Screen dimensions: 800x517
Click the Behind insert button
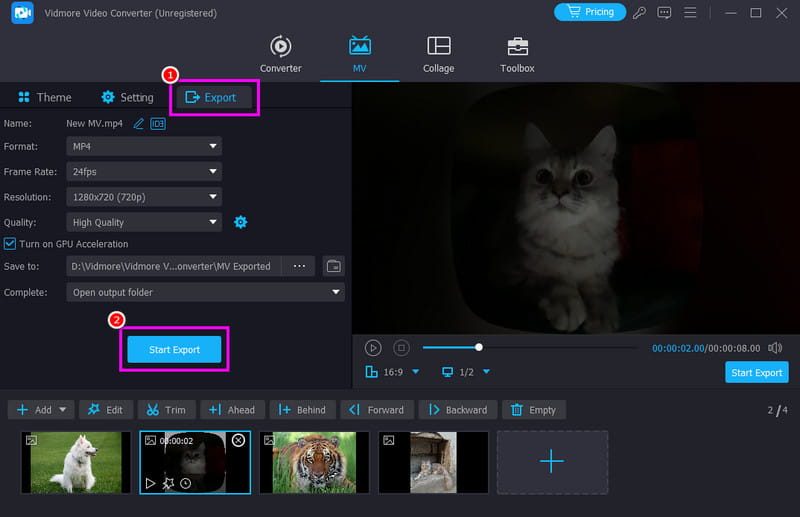click(302, 410)
